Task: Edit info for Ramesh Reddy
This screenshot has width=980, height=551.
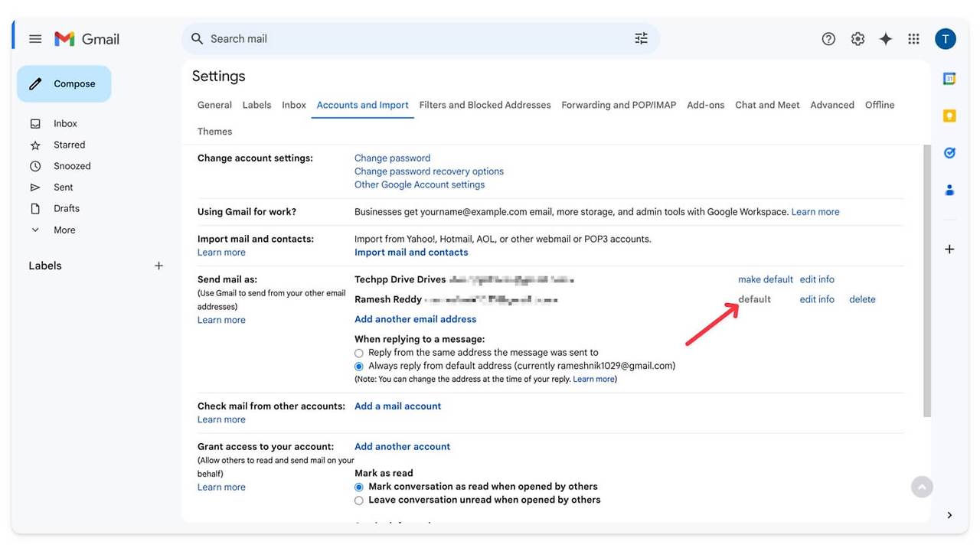Action: pyautogui.click(x=817, y=299)
